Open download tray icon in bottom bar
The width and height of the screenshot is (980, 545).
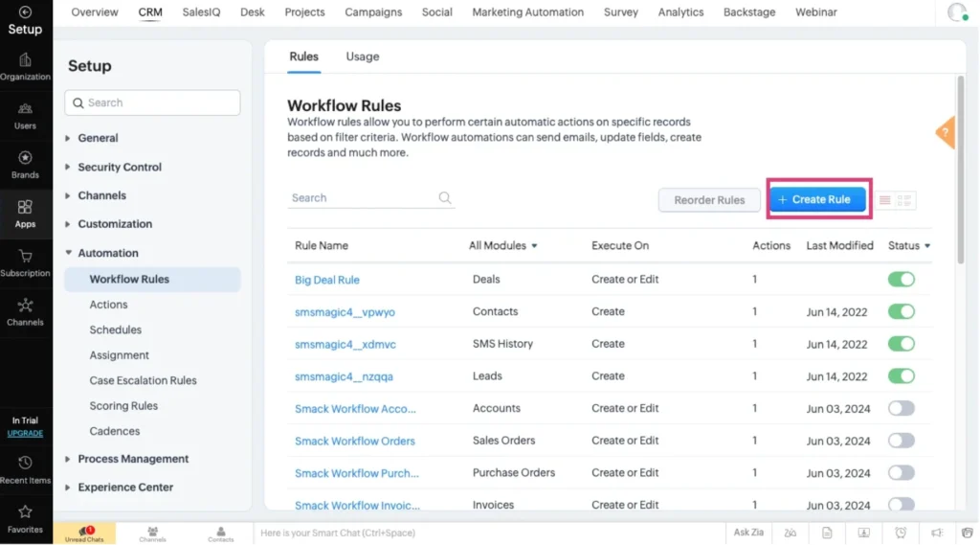[x=864, y=534]
